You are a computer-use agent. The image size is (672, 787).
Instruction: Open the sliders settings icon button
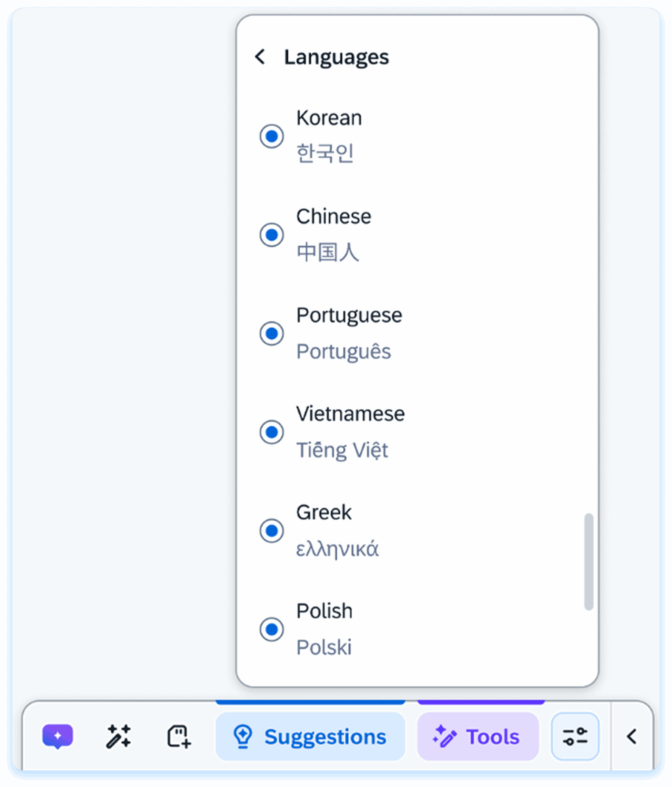[575, 736]
